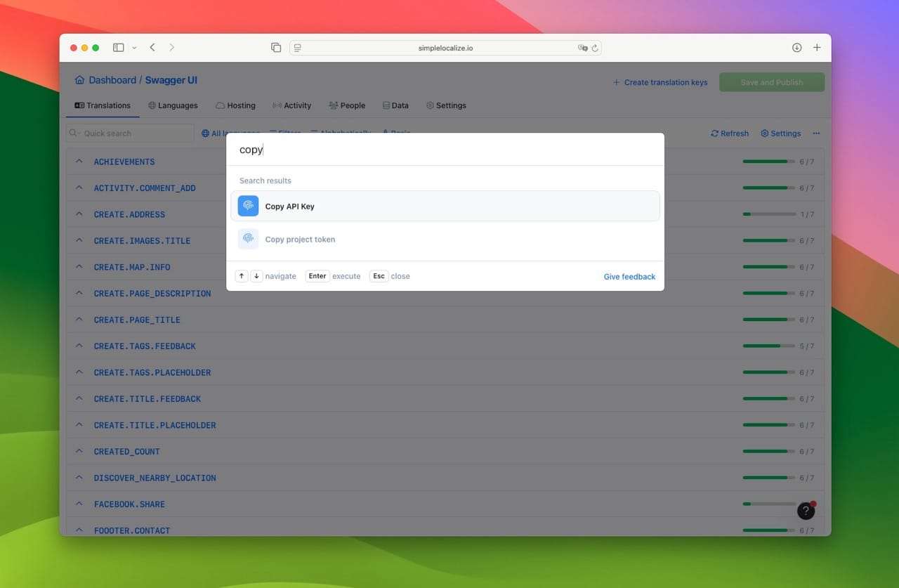Toggle the Safari sidebar

pos(118,48)
